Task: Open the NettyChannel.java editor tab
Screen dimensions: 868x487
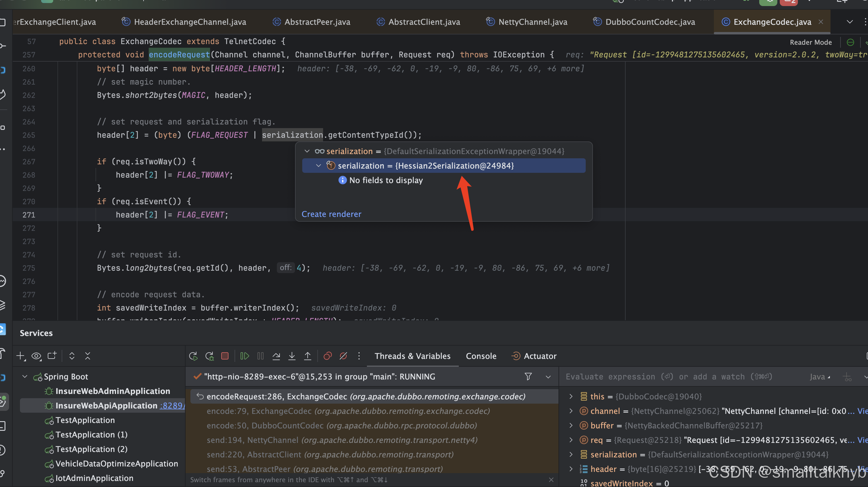Action: [x=533, y=22]
